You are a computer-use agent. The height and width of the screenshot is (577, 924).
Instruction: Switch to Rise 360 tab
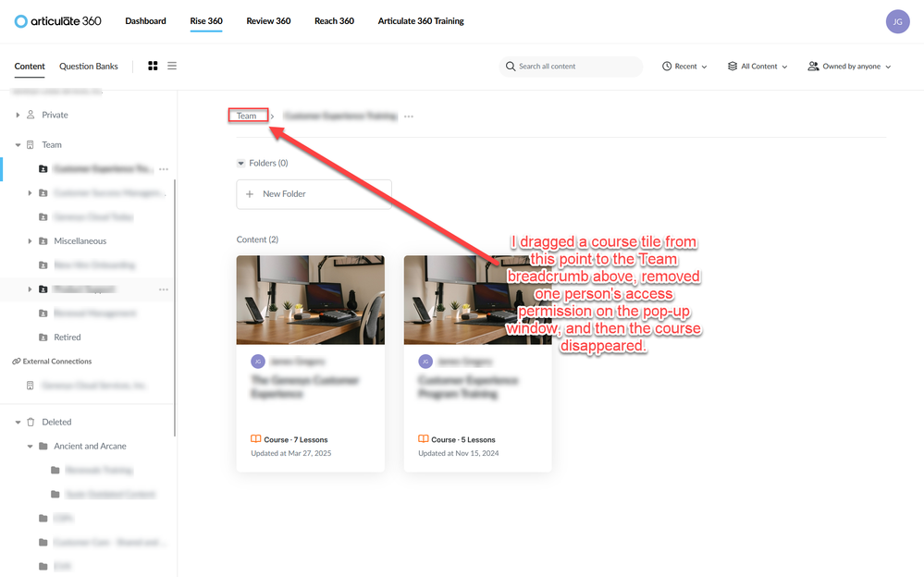(206, 21)
